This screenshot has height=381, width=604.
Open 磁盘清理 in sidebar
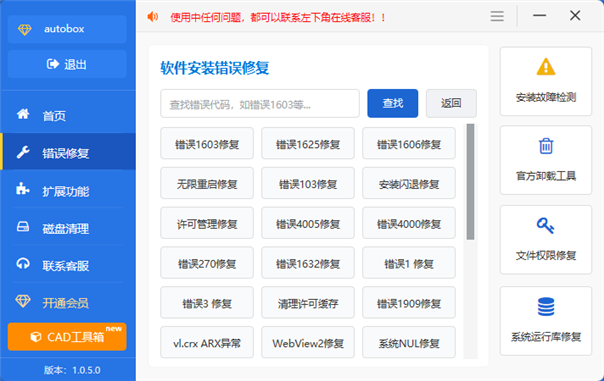pyautogui.click(x=68, y=227)
